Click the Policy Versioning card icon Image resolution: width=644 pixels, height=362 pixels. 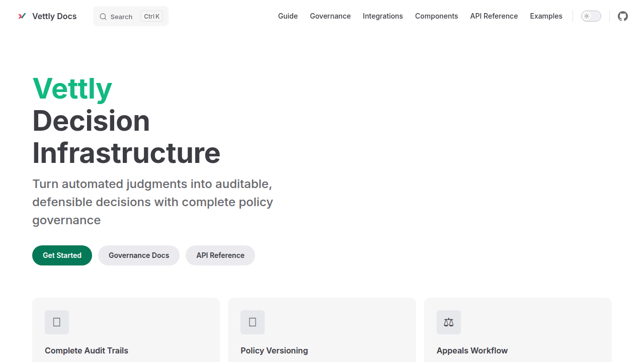pyautogui.click(x=253, y=322)
